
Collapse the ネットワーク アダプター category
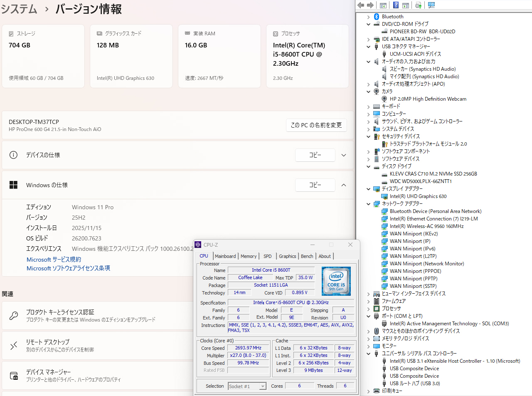(x=369, y=204)
